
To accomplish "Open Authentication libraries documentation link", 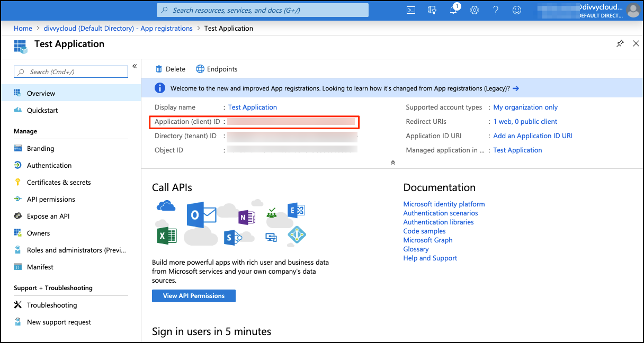I will click(439, 222).
